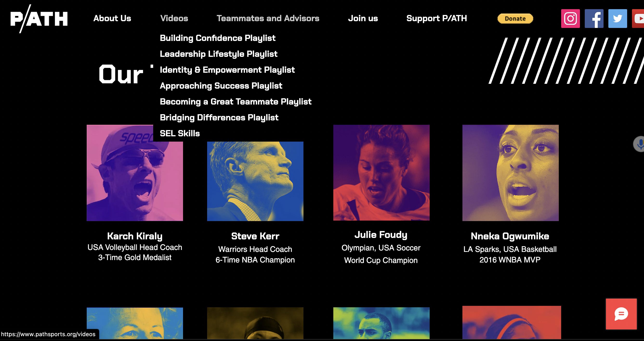This screenshot has width=644, height=341.
Task: Go to Join us page
Action: pos(363,18)
